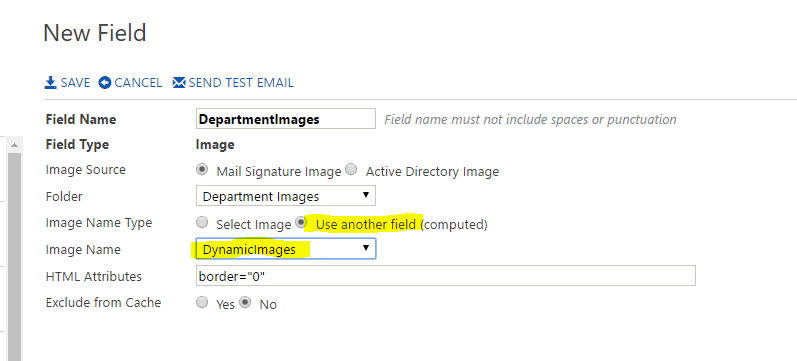Choose the Select Image radio option
The height and width of the screenshot is (361, 797).
202,222
